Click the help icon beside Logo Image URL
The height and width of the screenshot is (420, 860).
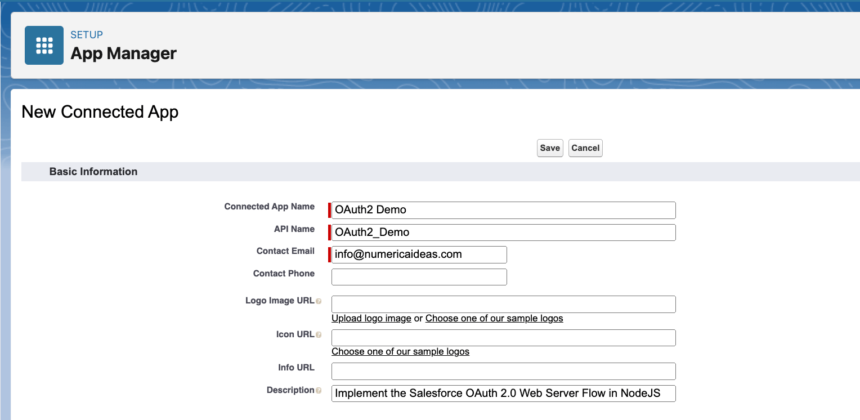pos(318,301)
